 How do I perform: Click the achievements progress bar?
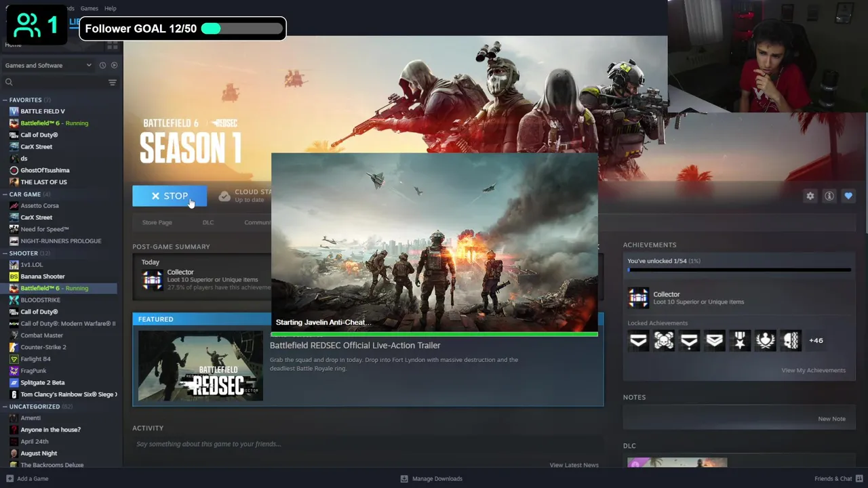pos(739,270)
